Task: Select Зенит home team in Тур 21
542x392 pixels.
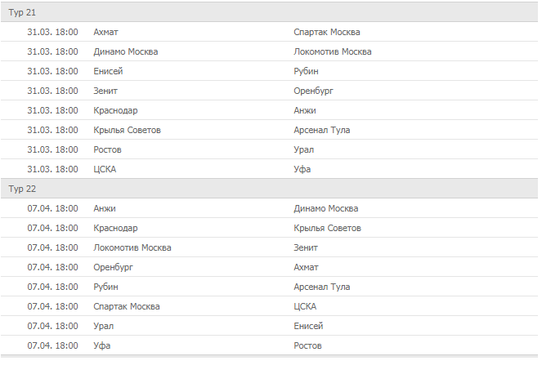Action: point(106,91)
